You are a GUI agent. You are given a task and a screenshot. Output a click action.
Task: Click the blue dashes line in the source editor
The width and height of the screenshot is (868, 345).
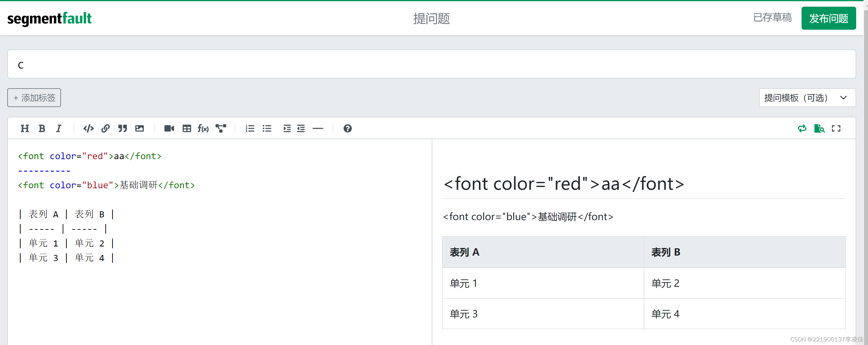pos(44,171)
